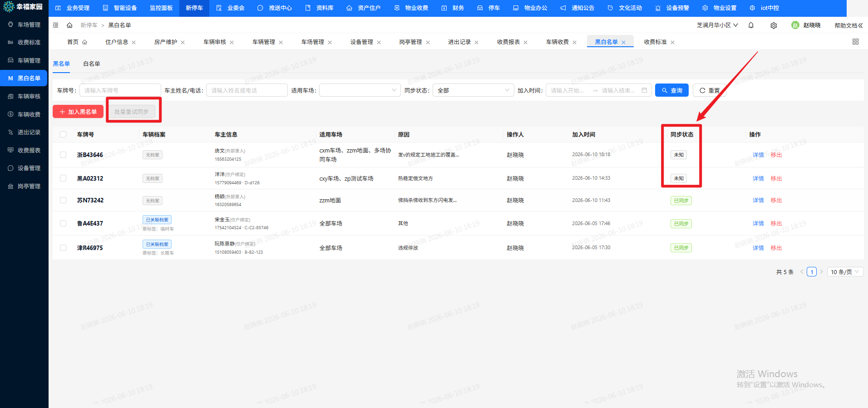Open the 首页 page tab

tap(73, 42)
